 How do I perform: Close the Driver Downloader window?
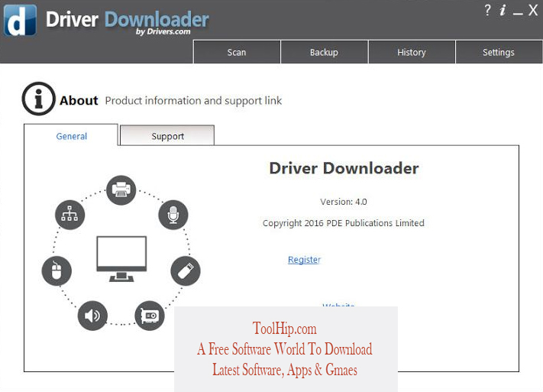click(532, 10)
